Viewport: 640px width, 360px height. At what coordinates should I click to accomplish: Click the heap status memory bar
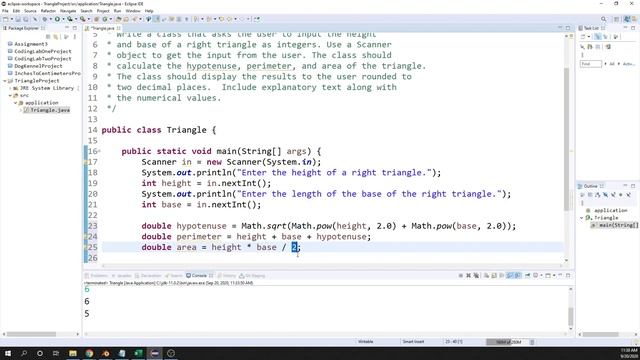coord(508,342)
